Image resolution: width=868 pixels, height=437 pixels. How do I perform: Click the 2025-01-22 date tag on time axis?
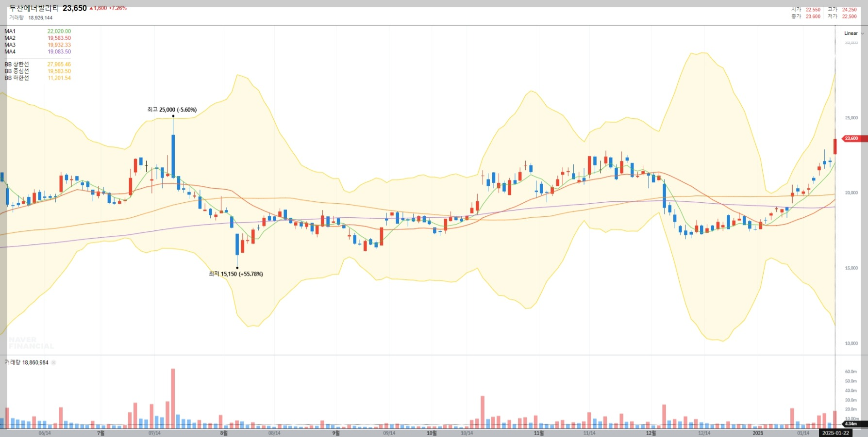click(836, 433)
